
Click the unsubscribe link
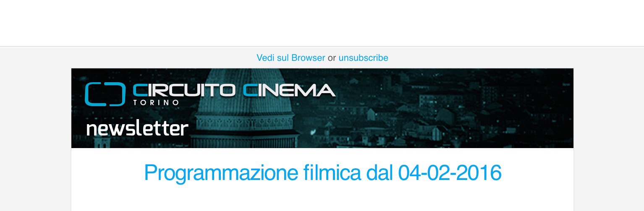[x=363, y=58]
